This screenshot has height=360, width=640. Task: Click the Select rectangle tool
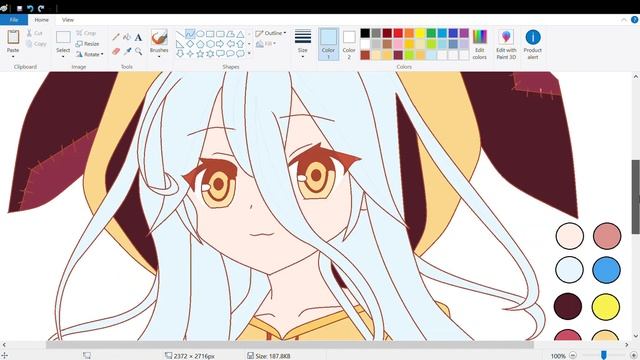coord(63,37)
